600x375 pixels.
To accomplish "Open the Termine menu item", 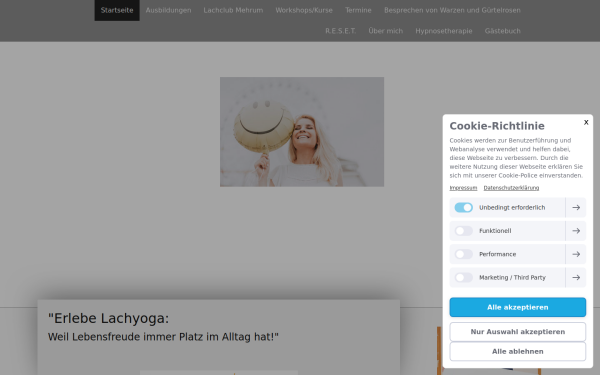I will click(358, 10).
